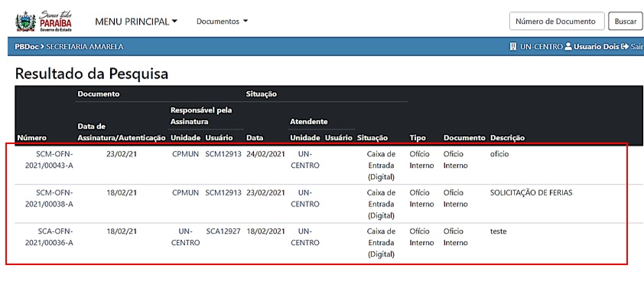Screen dimensions: 644x285
Task: Open document SCM-OFN-2021/00043-A
Action: [48, 159]
